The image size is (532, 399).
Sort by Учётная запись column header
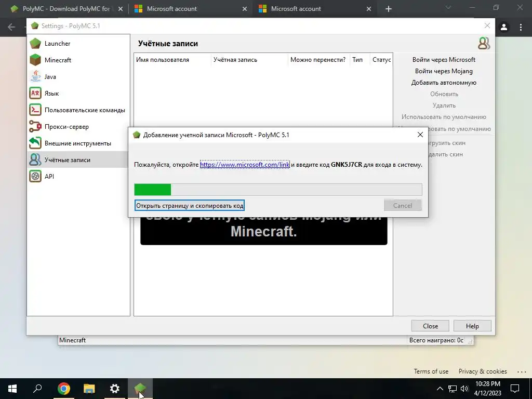(249, 60)
